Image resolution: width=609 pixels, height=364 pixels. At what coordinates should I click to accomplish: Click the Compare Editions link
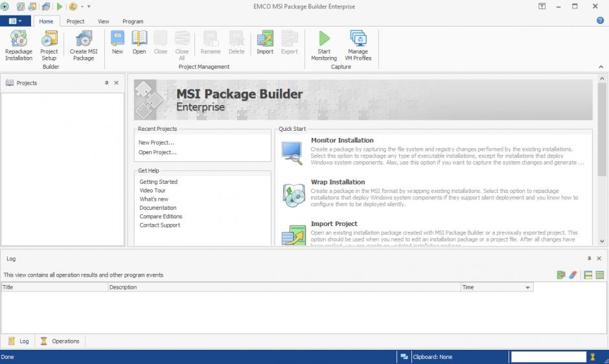161,216
